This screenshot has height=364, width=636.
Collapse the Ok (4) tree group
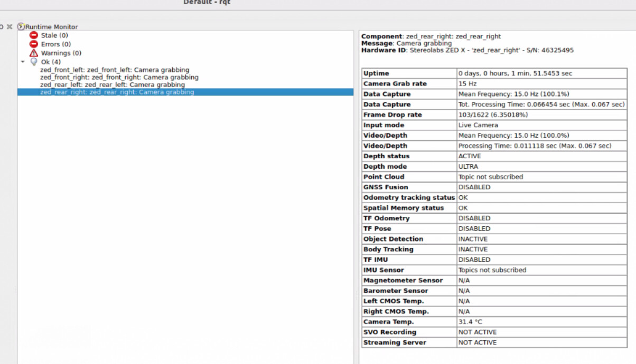(x=23, y=62)
